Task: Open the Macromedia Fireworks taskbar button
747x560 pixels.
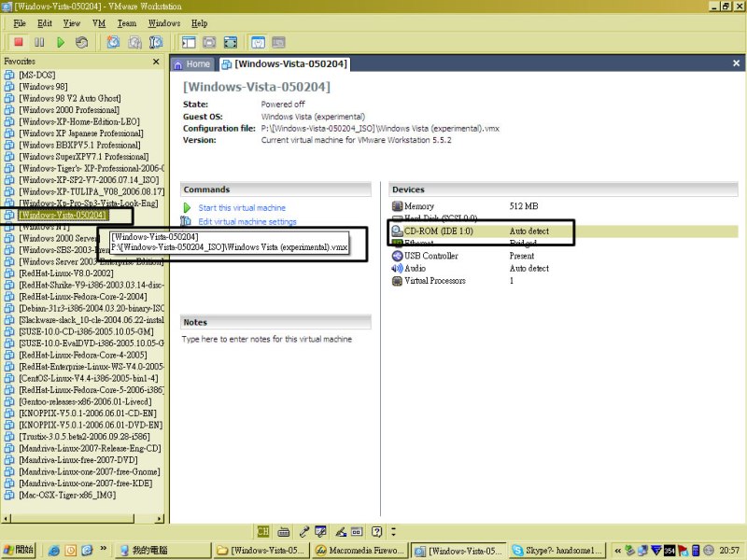Action: (359, 551)
